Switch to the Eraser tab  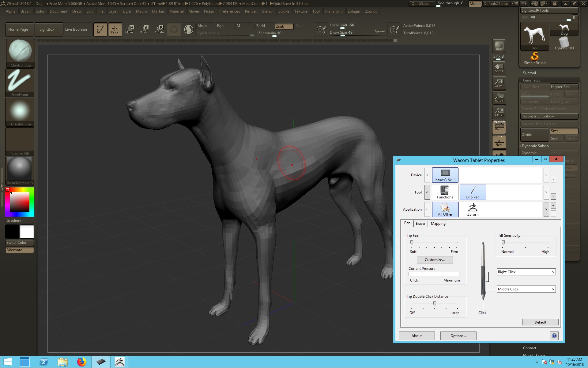tap(420, 224)
